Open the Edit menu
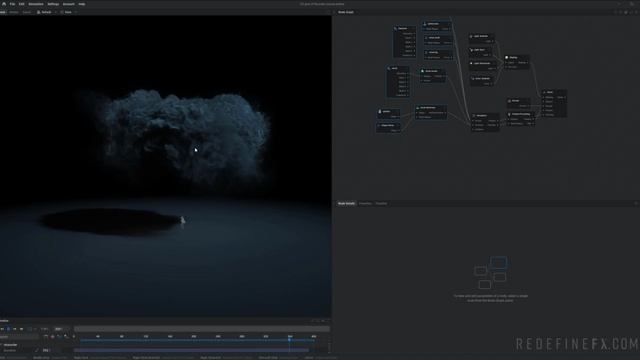 (22, 4)
